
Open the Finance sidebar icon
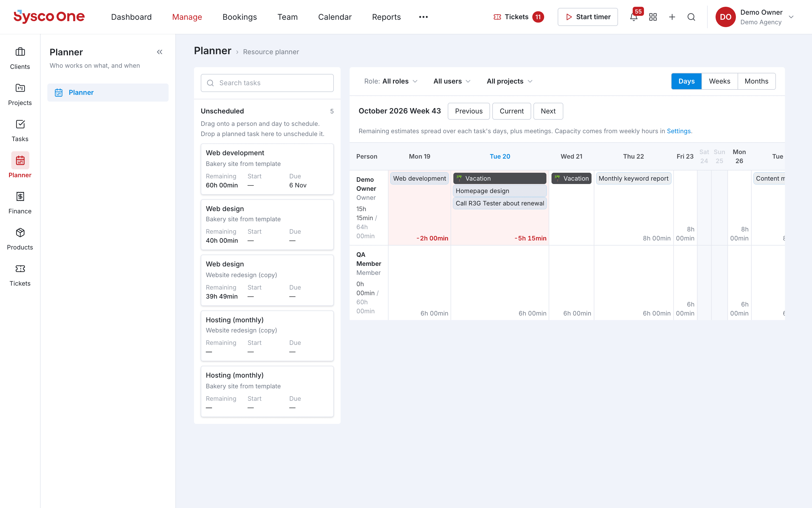20,203
